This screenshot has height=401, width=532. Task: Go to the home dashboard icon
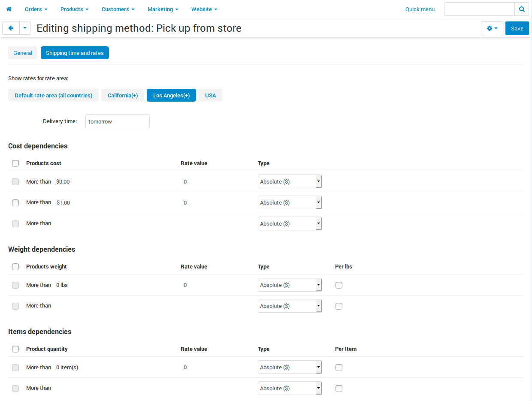click(9, 9)
